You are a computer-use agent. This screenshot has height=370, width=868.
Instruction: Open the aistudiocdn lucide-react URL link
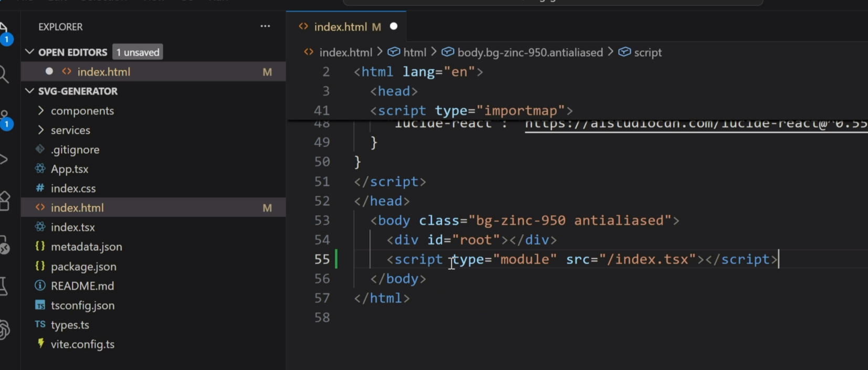(696, 125)
